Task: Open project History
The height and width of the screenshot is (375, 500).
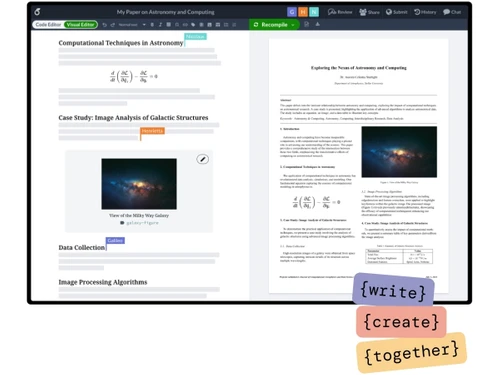Action: click(x=425, y=12)
